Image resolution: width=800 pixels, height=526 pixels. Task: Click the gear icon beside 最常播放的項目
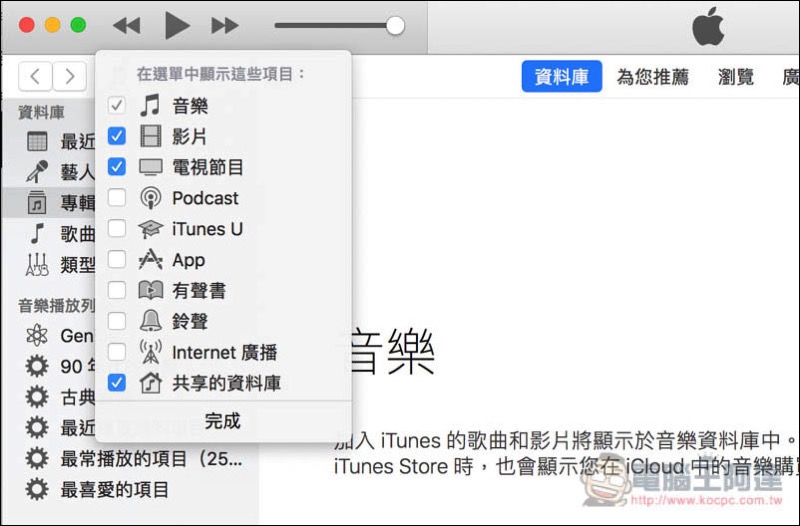pyautogui.click(x=37, y=459)
